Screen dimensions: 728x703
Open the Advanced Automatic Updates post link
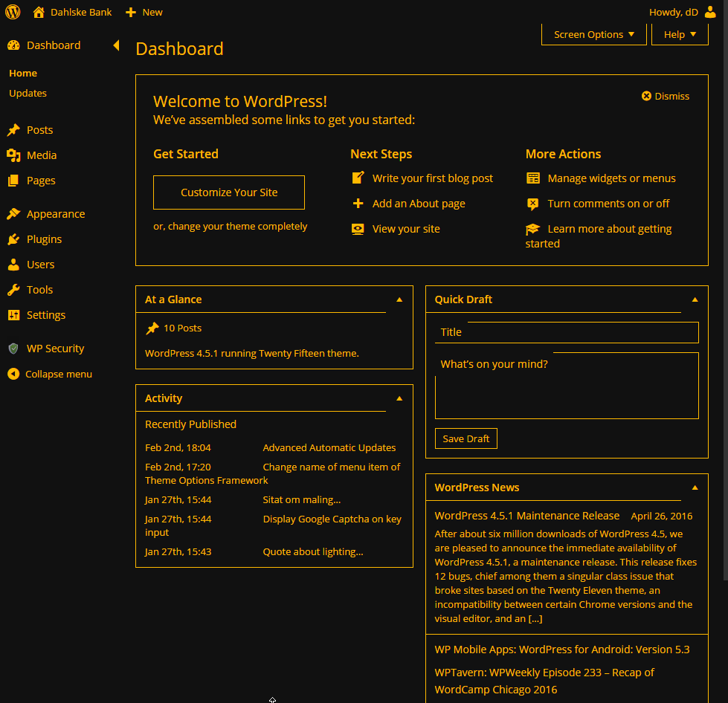329,448
